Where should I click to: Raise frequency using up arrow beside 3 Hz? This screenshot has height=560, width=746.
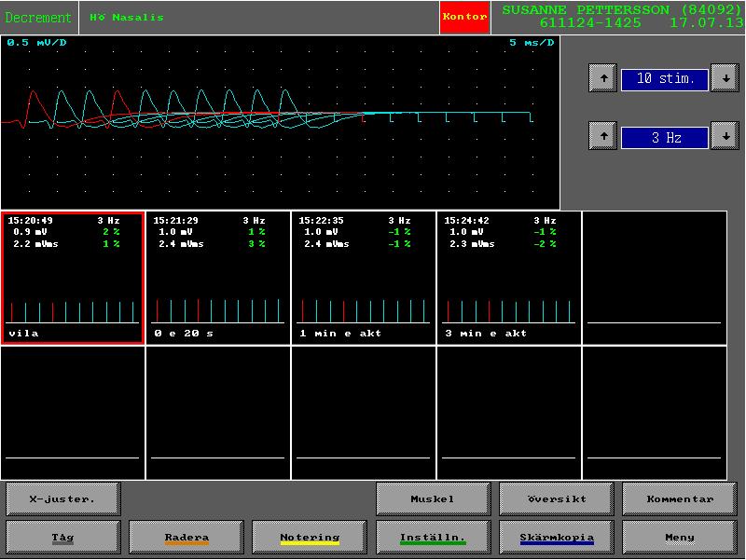pyautogui.click(x=602, y=136)
